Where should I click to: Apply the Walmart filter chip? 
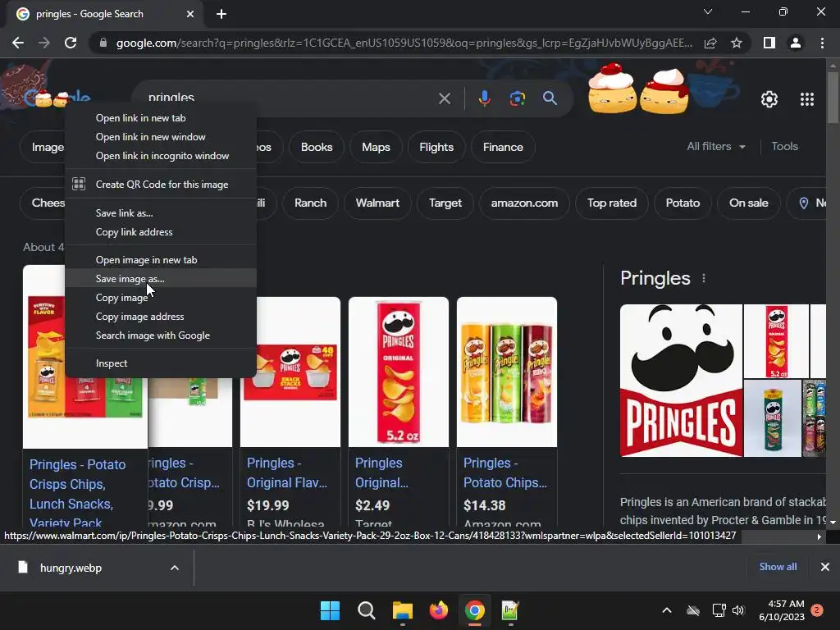(377, 203)
